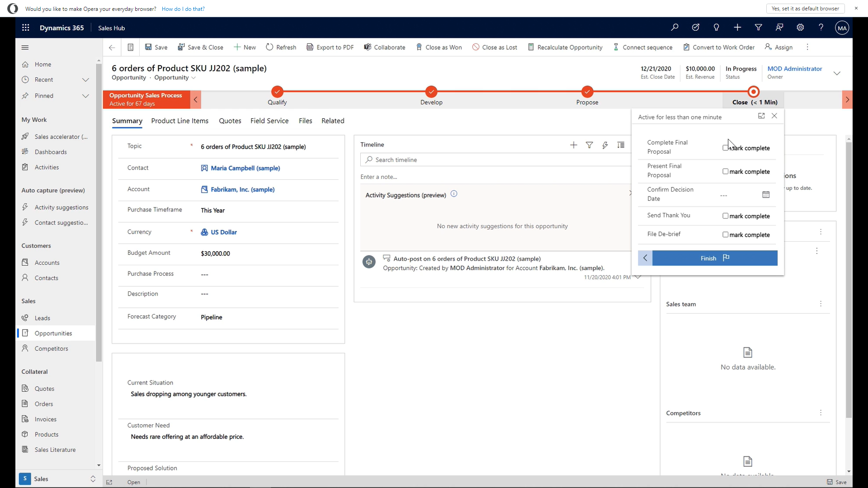Collapse the Opportunity Sales Process bar chevron
Screen dimensions: 868x488
pyautogui.click(x=195, y=99)
